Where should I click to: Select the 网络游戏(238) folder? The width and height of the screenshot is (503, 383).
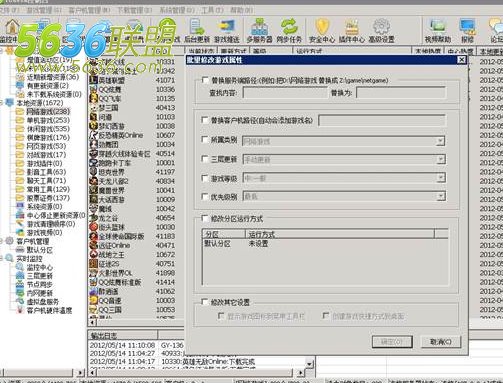pyautogui.click(x=48, y=111)
